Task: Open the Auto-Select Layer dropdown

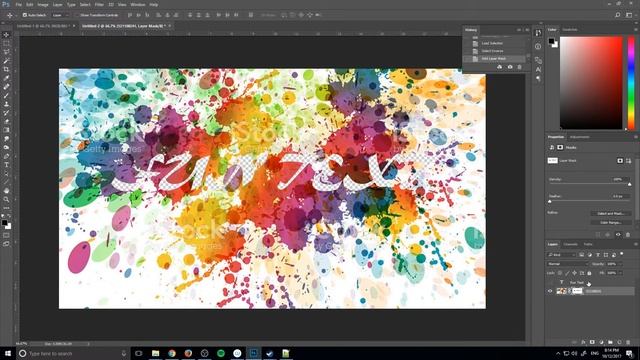Action: point(60,15)
